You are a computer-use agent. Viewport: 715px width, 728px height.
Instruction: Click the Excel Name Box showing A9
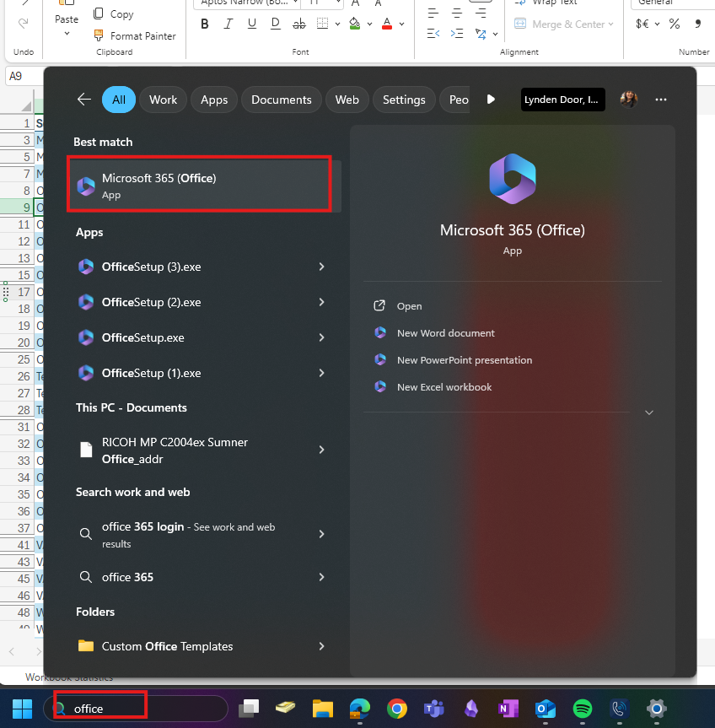point(24,76)
